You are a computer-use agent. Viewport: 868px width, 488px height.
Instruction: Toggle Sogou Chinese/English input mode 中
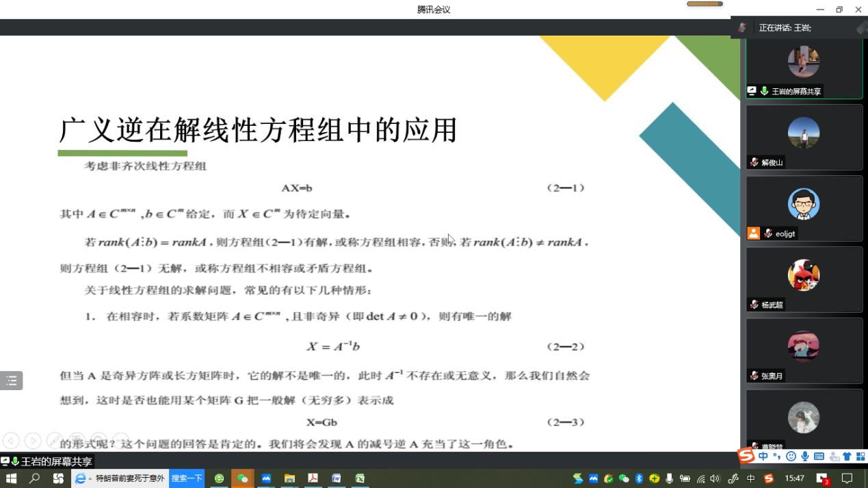tap(763, 457)
